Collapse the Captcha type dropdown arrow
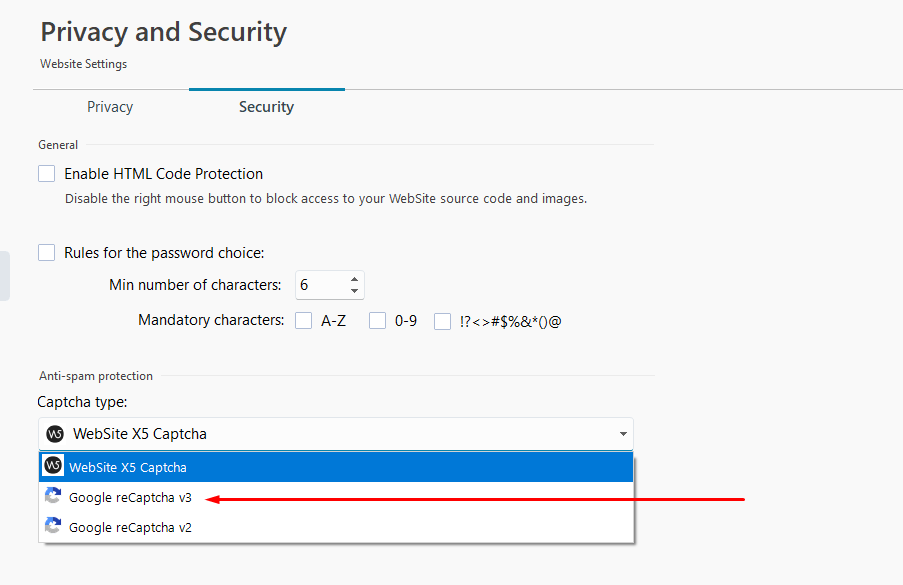 coord(623,434)
